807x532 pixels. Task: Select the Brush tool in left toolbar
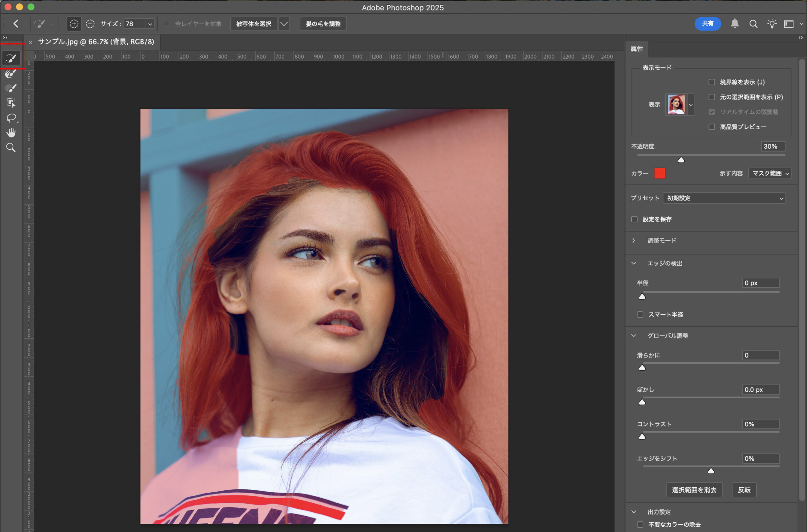[11, 88]
